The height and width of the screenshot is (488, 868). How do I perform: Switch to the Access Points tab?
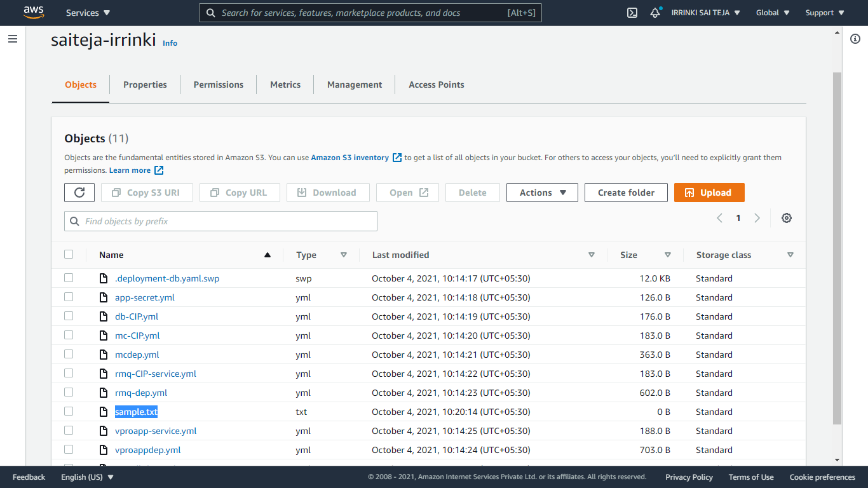coord(437,85)
